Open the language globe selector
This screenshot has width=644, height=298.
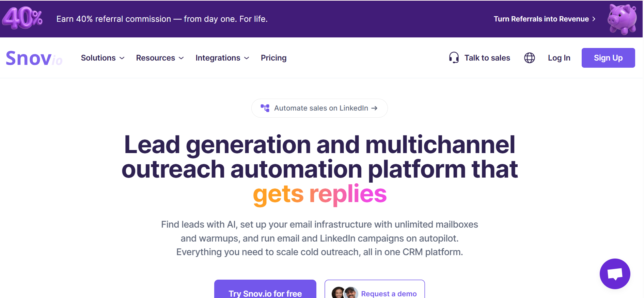coord(529,58)
